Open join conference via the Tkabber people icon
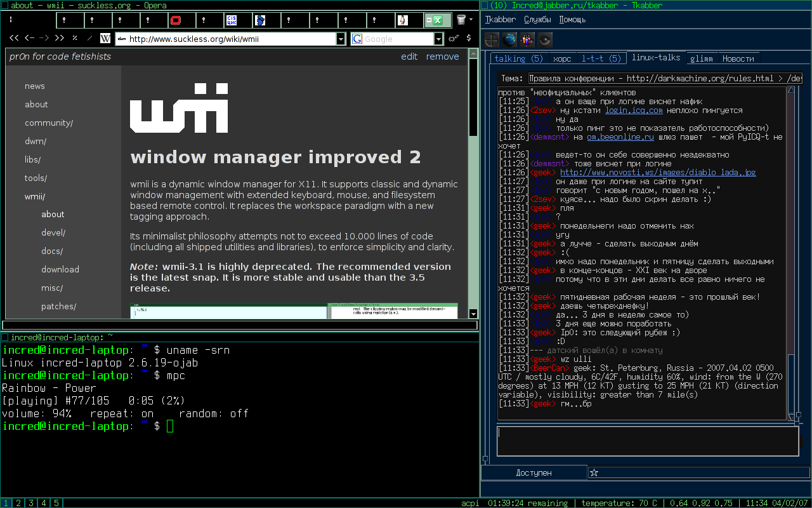Viewport: 812px width, 508px height. pyautogui.click(x=527, y=40)
